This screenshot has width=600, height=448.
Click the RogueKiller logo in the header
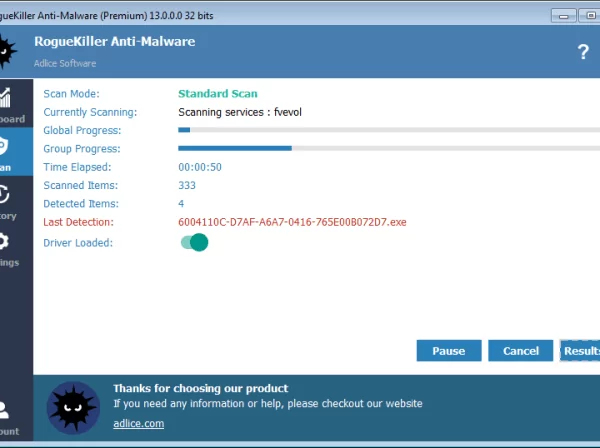7,51
